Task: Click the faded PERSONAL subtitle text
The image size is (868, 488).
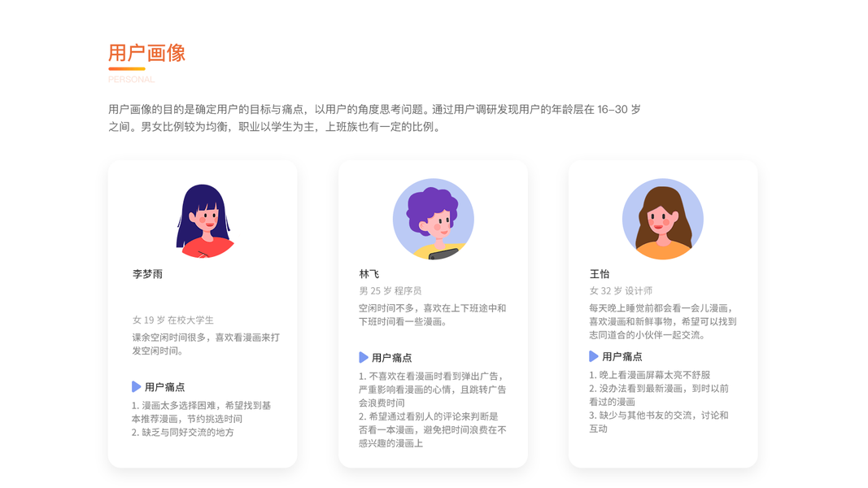Action: [131, 80]
